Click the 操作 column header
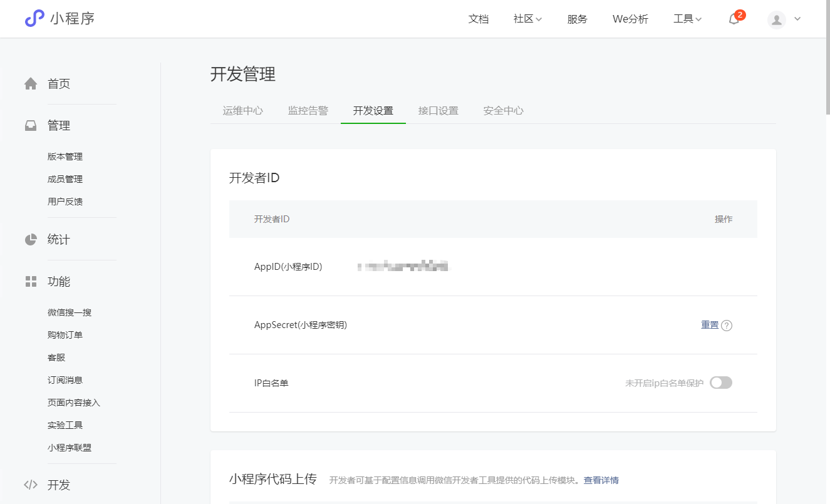 click(724, 219)
